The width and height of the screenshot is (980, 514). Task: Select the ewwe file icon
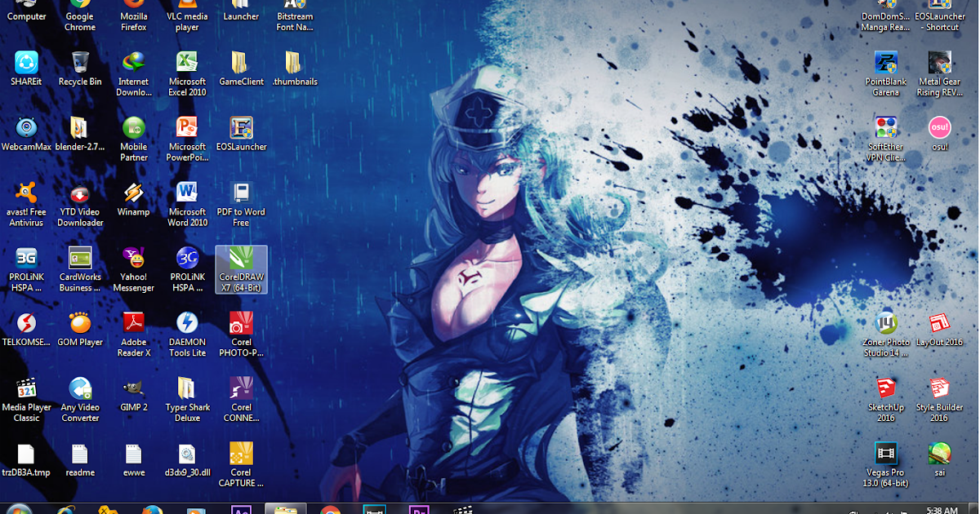coord(133,460)
